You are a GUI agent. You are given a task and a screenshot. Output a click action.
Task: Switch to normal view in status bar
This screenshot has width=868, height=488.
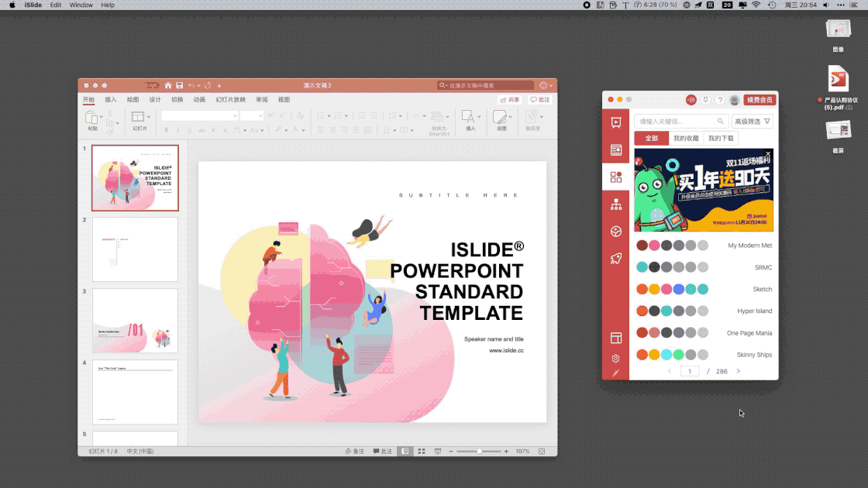tap(405, 451)
